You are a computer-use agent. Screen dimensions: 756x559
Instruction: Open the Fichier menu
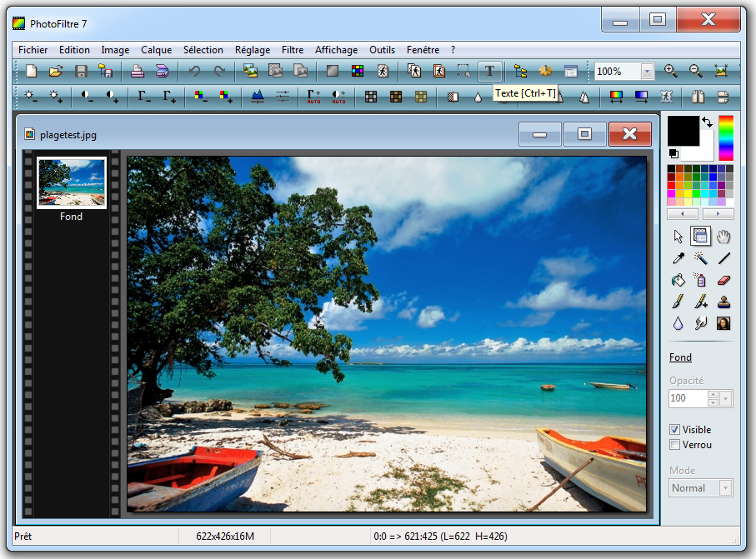click(x=33, y=50)
